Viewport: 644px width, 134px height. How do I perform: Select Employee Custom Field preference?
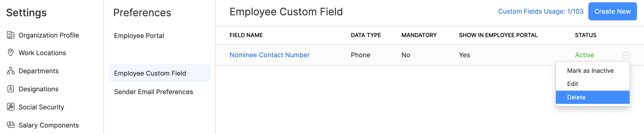(150, 73)
